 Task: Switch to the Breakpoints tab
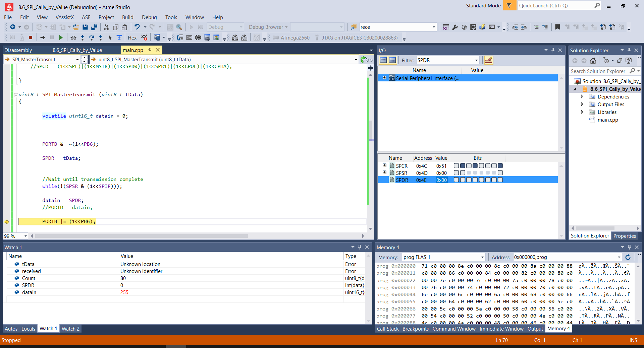(x=416, y=329)
